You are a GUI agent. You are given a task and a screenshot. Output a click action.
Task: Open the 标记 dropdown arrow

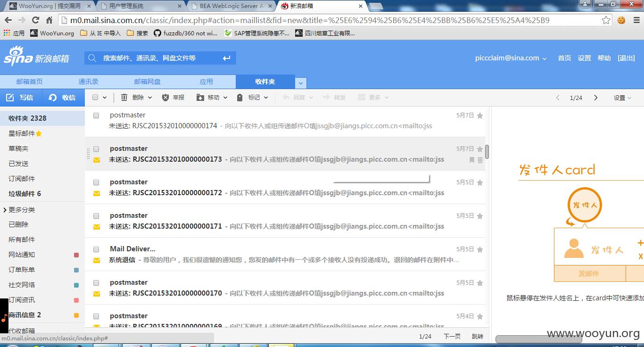[266, 98]
